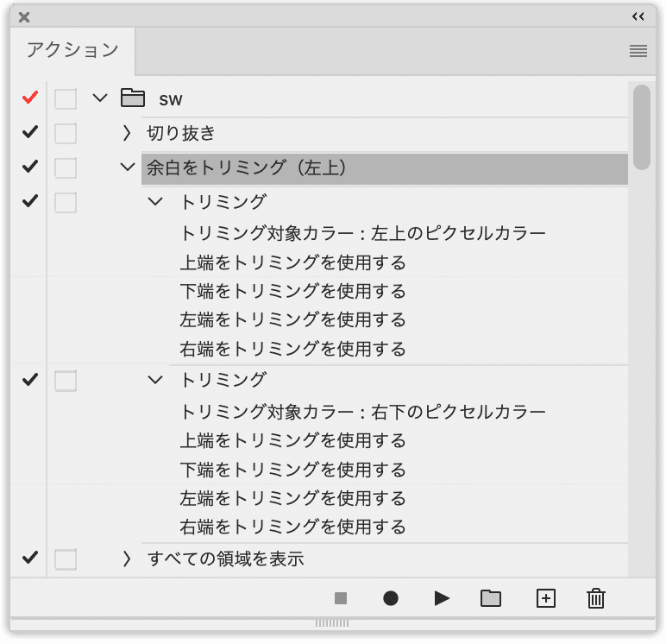Toggle the dialog box for the second トリミング step

point(66,381)
